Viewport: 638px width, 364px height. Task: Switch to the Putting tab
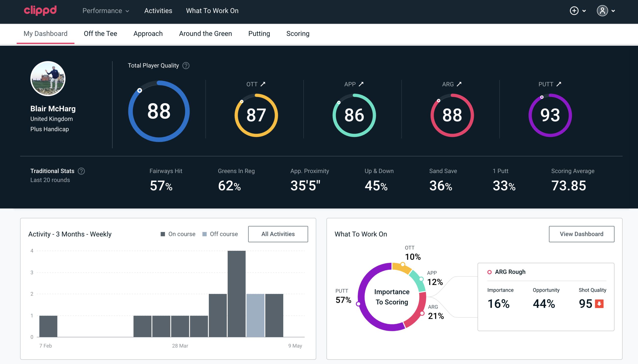pos(259,34)
